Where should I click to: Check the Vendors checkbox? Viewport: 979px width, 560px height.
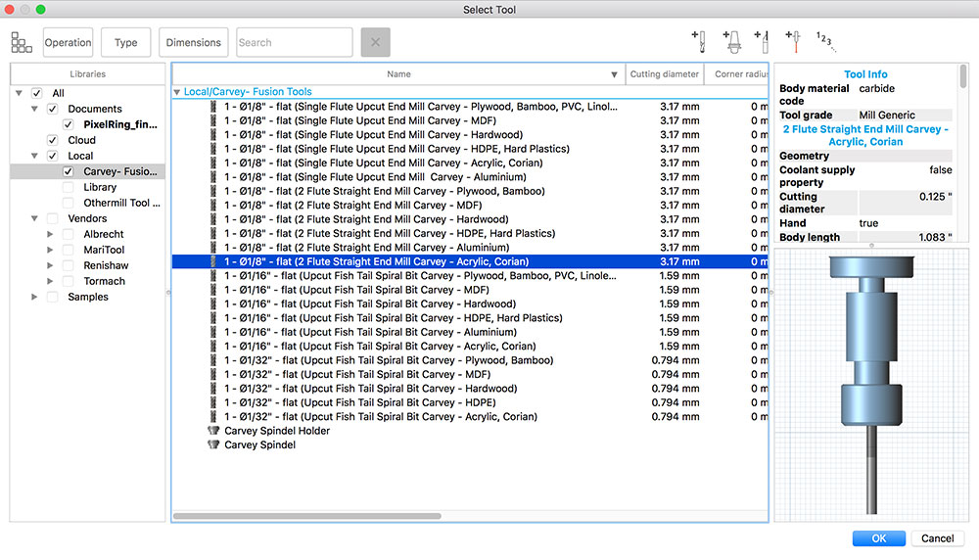[x=53, y=218]
